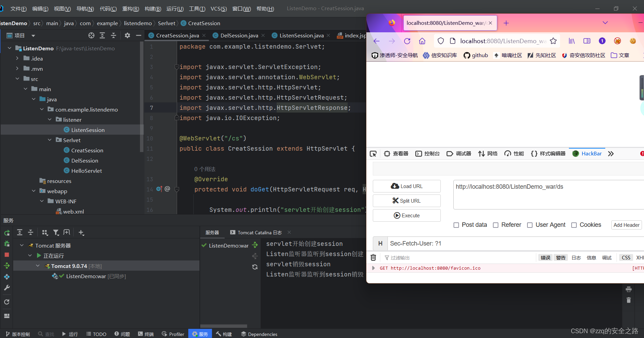Enable the Referer checkbox
Viewport: 644px width, 338px height.
click(x=496, y=225)
